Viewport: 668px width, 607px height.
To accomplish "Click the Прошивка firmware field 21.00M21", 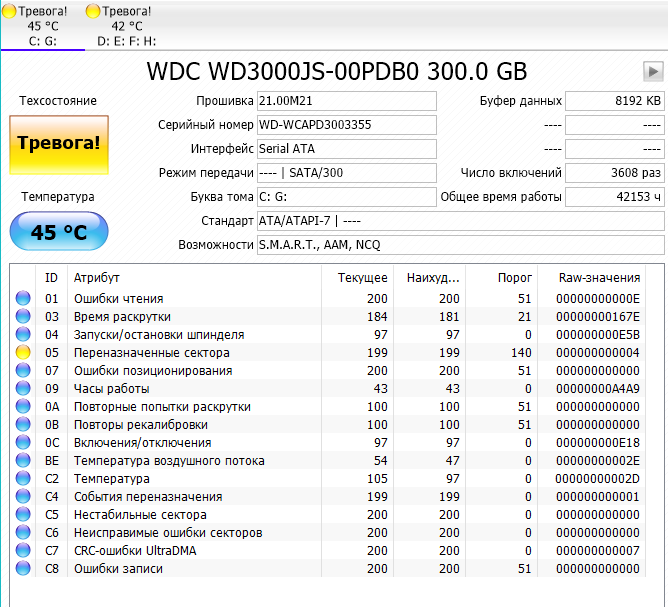I will click(347, 101).
